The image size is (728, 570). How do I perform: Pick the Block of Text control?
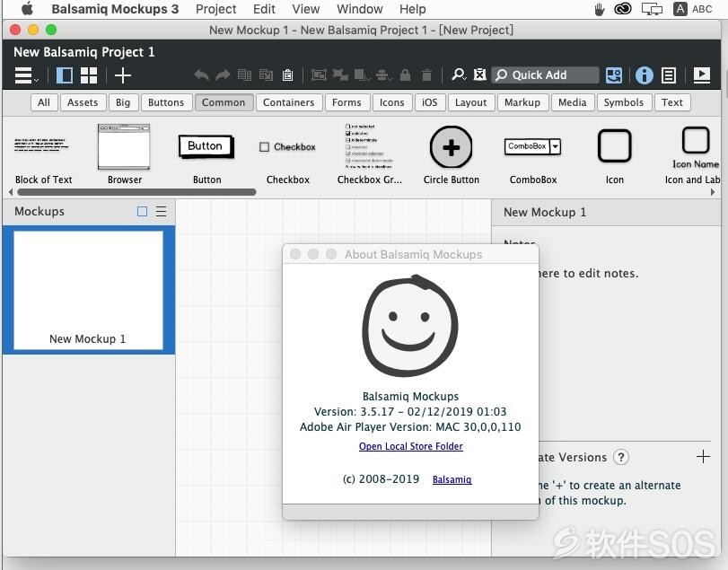coord(43,154)
